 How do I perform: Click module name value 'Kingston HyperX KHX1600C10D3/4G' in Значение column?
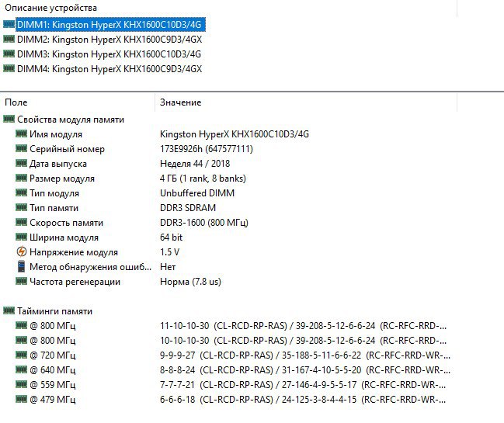[x=235, y=134]
